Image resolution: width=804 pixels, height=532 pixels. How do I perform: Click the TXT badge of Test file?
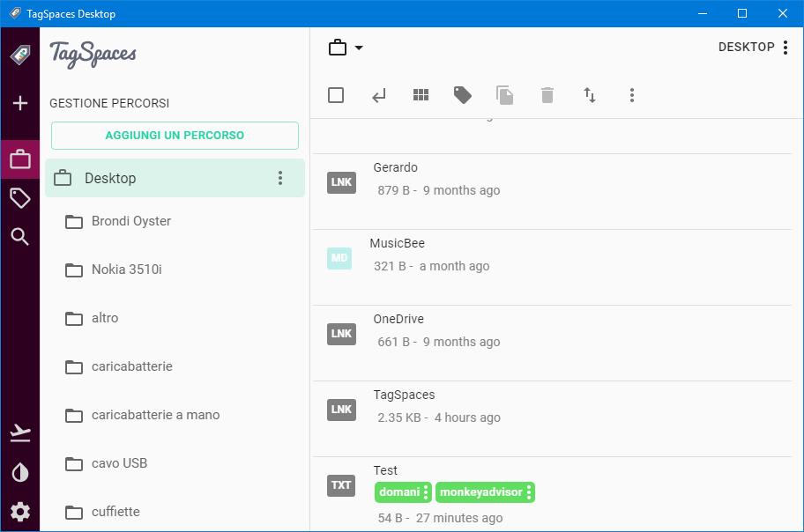341,485
